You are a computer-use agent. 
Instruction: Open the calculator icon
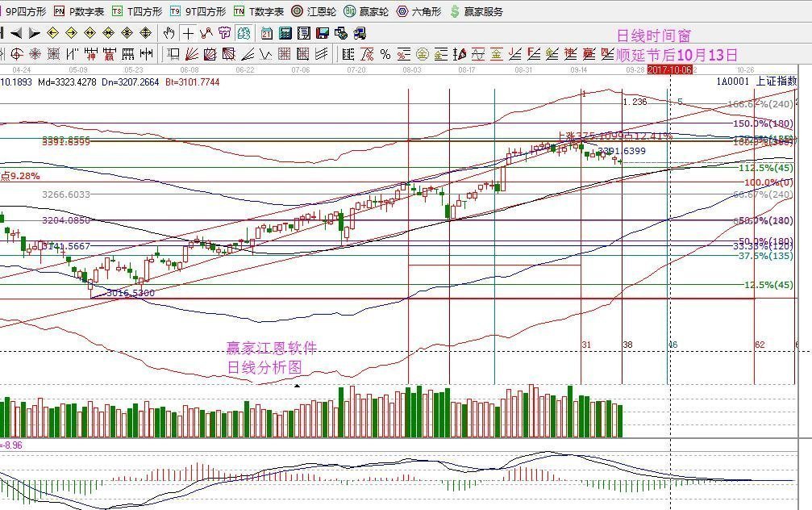coord(285,33)
